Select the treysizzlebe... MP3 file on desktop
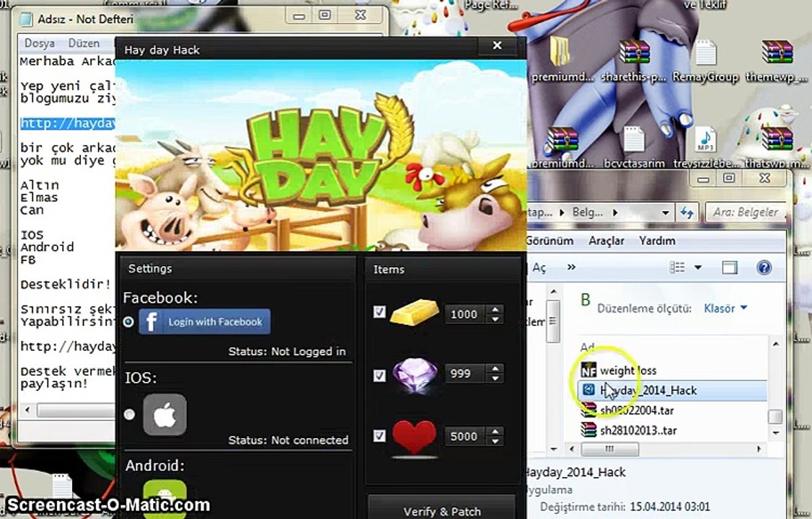812x519 pixels. [x=706, y=146]
